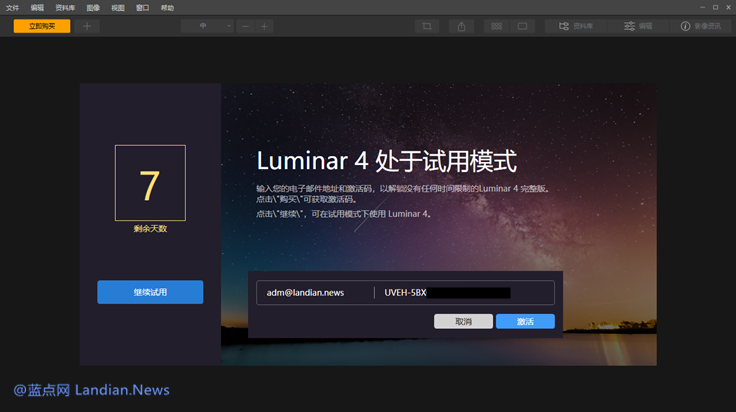This screenshot has width=736, height=412.
Task: Select the Crop tool icon
Action: 426,26
